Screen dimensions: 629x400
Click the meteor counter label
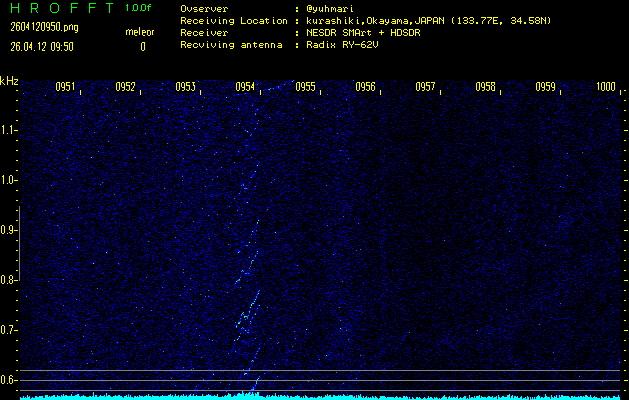coord(139,32)
